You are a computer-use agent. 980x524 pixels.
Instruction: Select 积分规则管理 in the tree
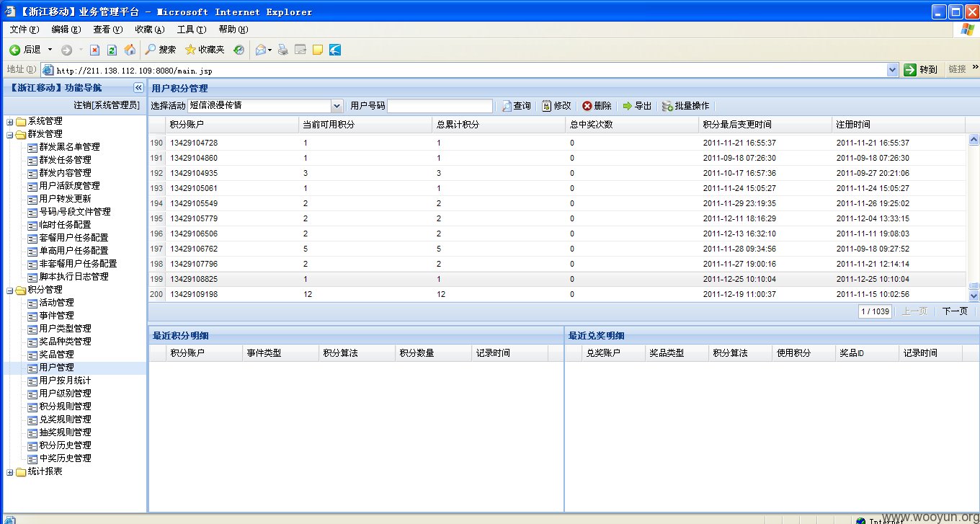click(x=65, y=407)
